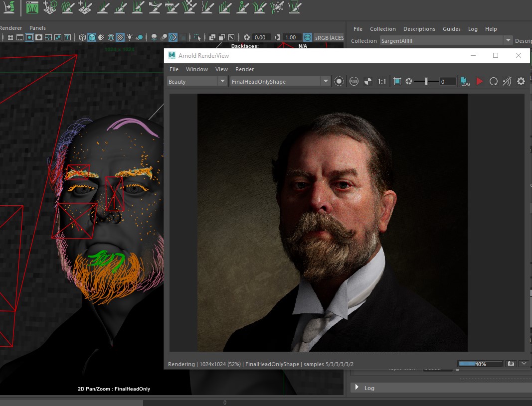Click the refresh render arrow button
The height and width of the screenshot is (406, 532).
(x=494, y=81)
